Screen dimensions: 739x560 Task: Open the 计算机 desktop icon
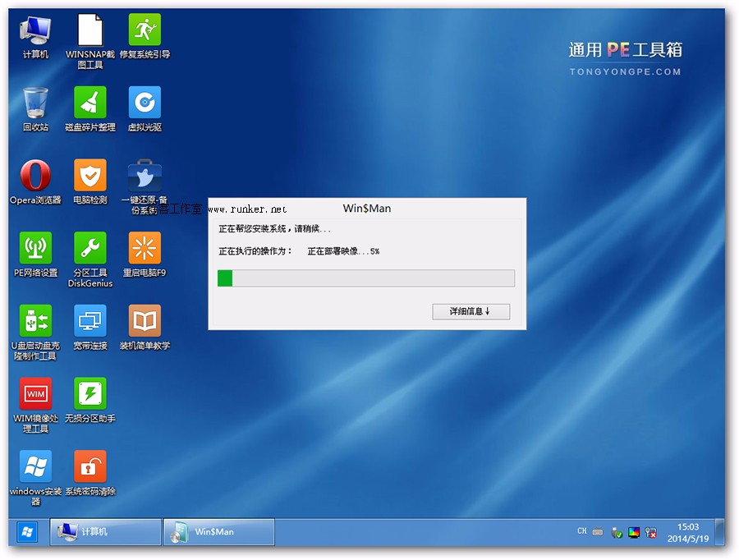(x=35, y=31)
